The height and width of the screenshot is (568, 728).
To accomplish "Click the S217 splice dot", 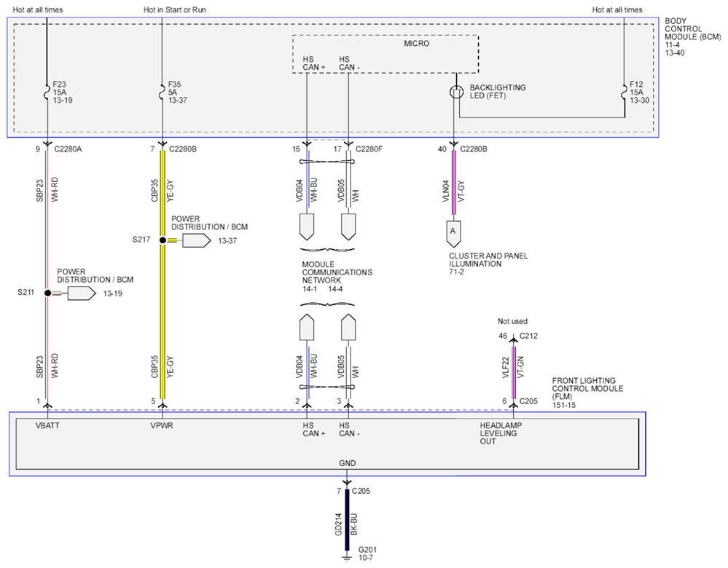I will pyautogui.click(x=163, y=240).
